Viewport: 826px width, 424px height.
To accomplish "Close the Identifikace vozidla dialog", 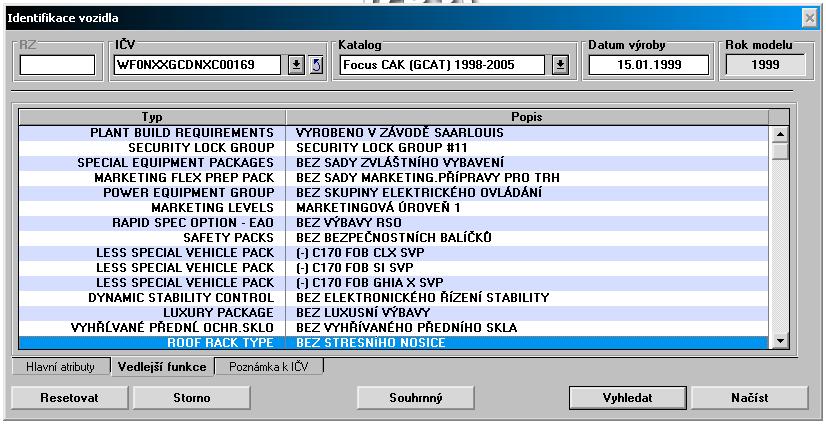I will coord(809,19).
